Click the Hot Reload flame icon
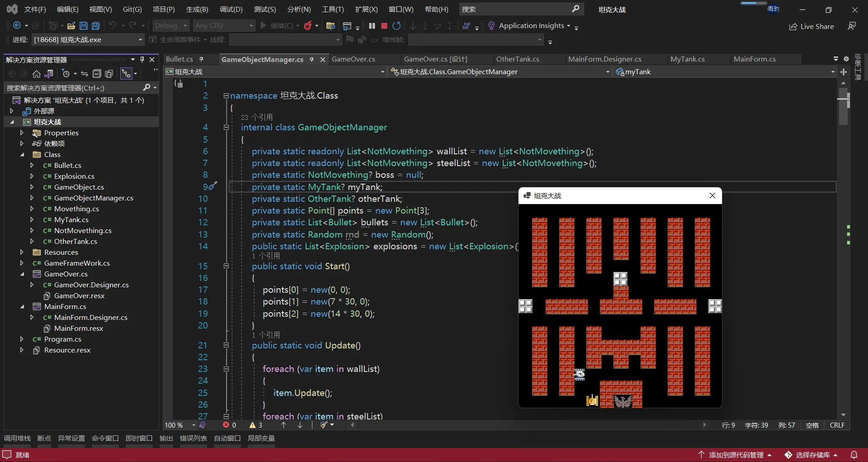The width and height of the screenshot is (868, 462). pos(308,26)
